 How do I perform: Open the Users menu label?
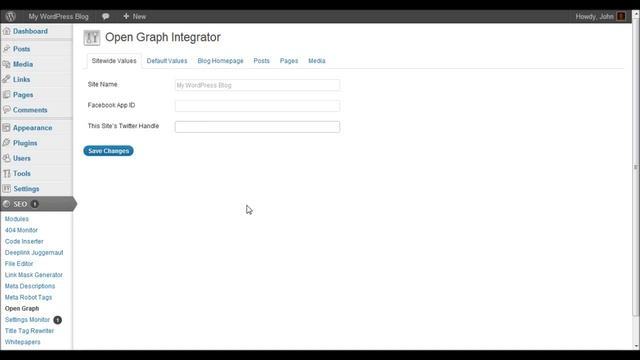pyautogui.click(x=22, y=158)
